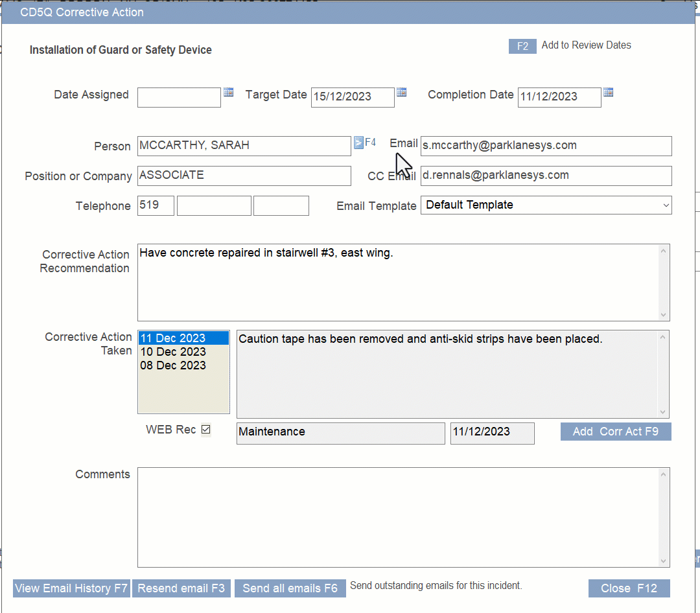Open calendar picker for Date Assigned
The width and height of the screenshot is (700, 613).
point(228,93)
